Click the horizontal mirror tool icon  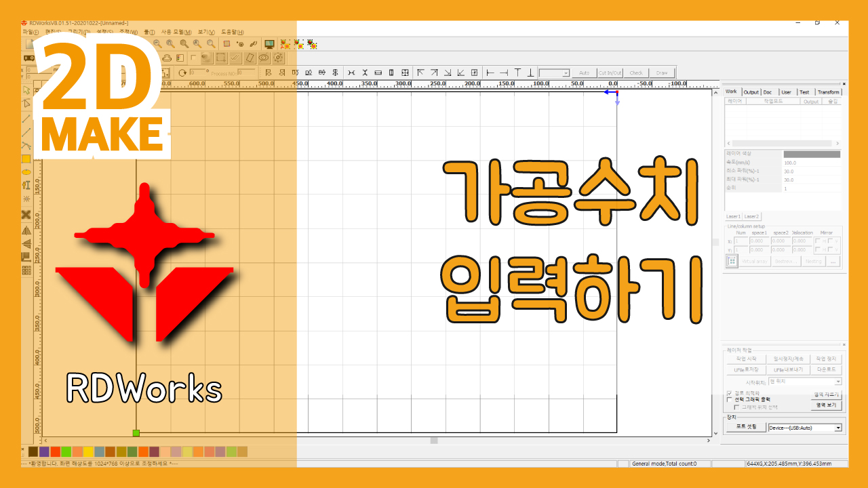(26, 230)
